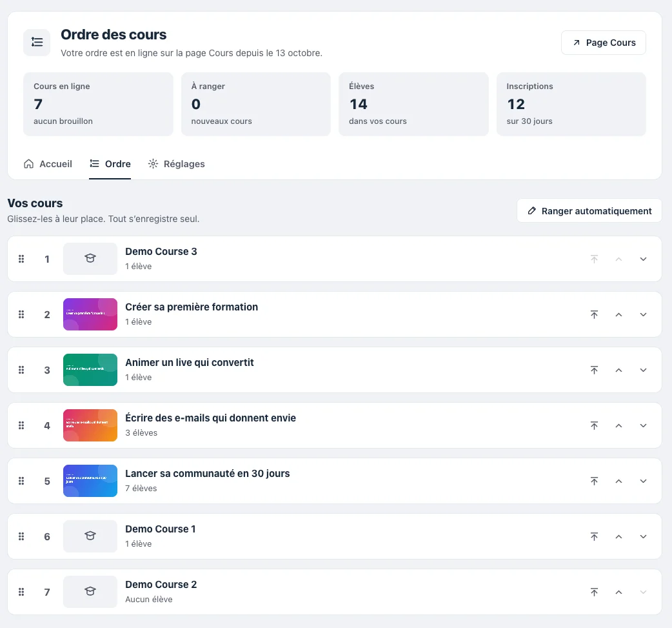Viewport: 672px width, 628px height.
Task: Send Demo Course 2 to the top
Action: point(594,592)
